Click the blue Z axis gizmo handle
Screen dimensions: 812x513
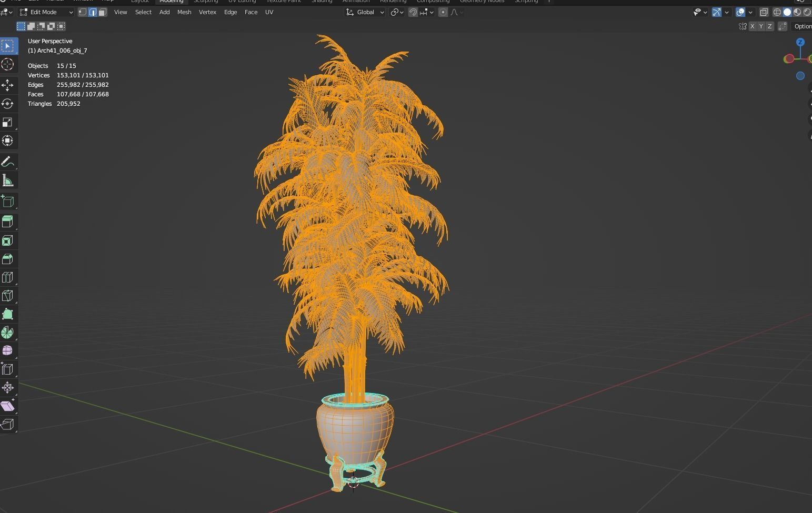(800, 42)
